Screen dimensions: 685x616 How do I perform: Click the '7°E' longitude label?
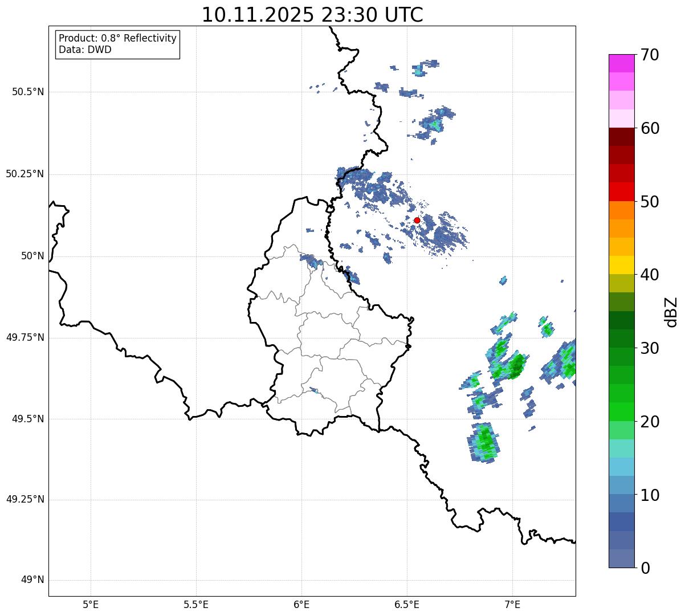512,604
